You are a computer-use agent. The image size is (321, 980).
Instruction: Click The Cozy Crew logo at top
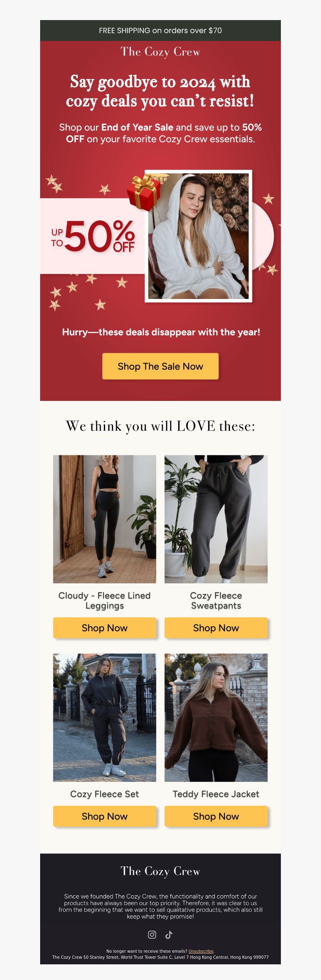160,52
